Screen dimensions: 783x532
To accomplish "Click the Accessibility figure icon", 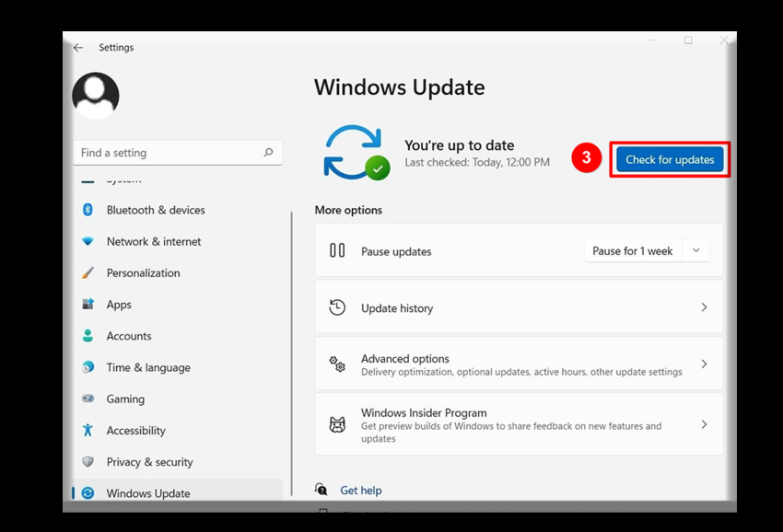I will (x=88, y=430).
